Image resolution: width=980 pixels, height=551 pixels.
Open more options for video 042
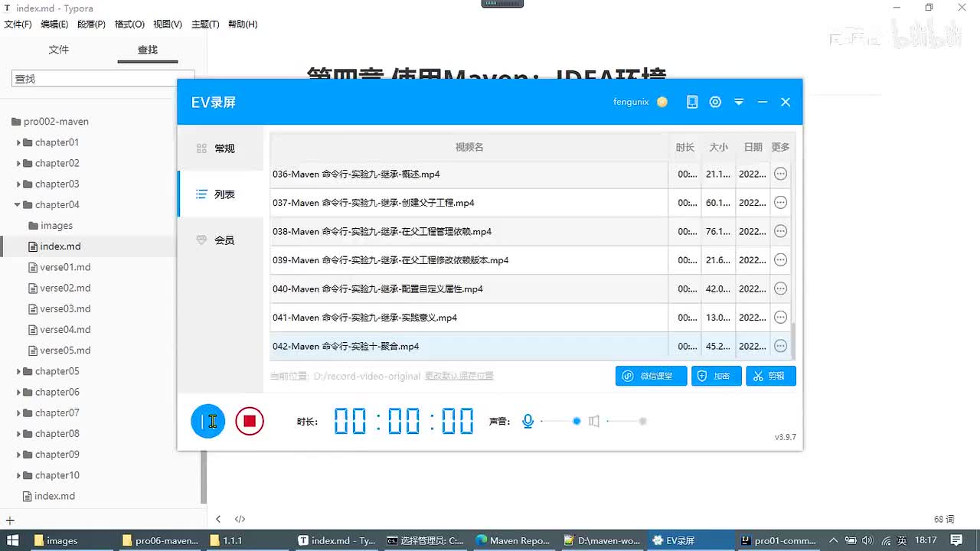click(x=780, y=346)
